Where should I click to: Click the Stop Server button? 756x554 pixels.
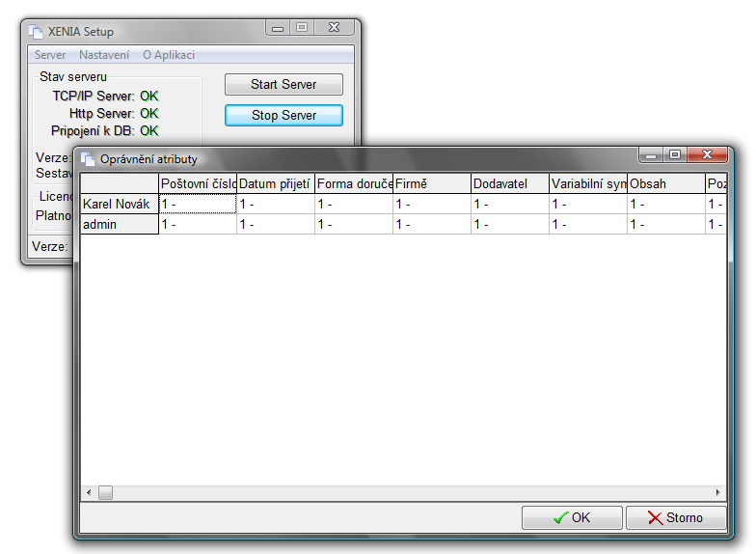tap(283, 116)
